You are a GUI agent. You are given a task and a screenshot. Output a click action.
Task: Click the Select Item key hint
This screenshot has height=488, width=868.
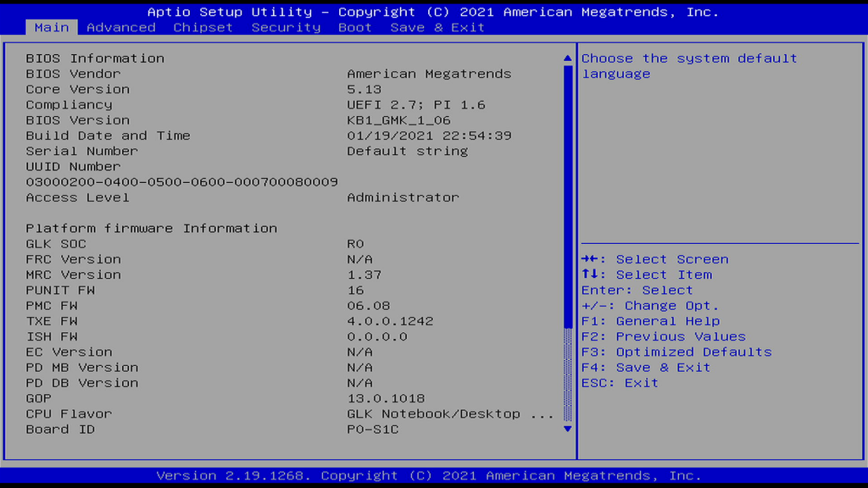647,275
